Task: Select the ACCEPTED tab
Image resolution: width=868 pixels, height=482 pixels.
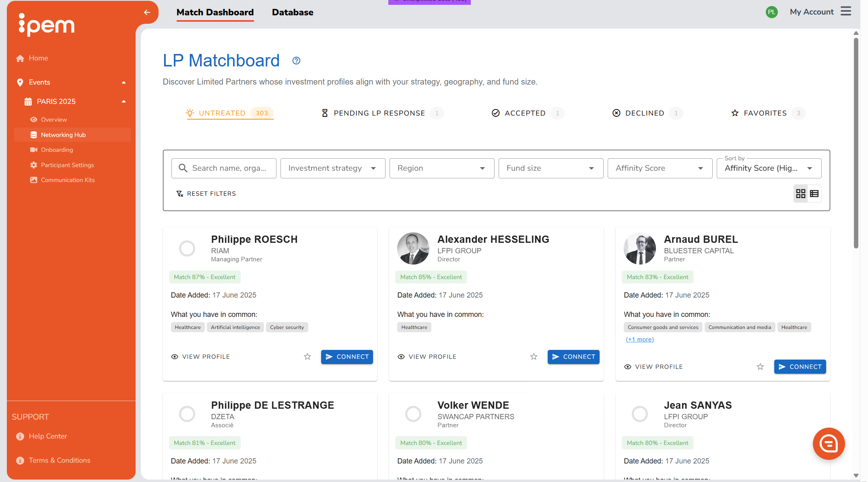Action: pos(528,113)
